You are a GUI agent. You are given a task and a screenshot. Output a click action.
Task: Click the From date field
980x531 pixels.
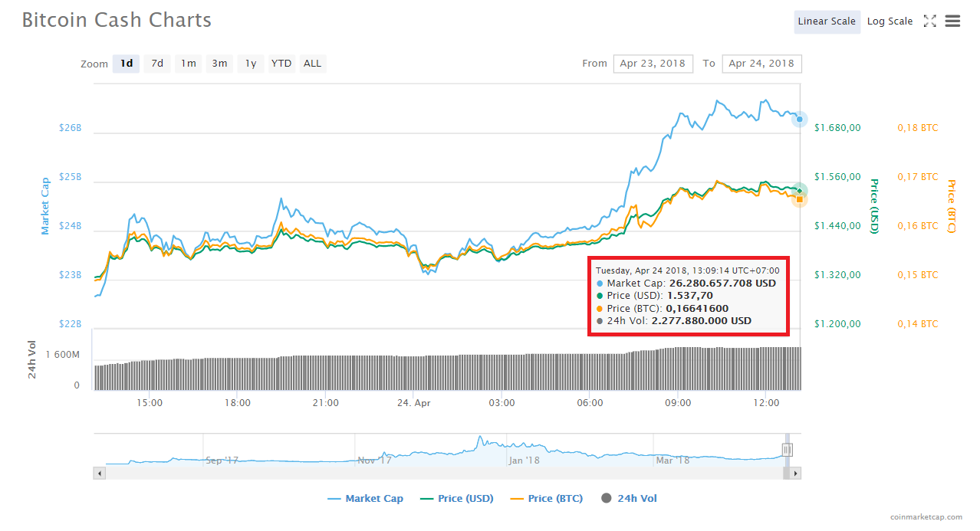point(653,64)
